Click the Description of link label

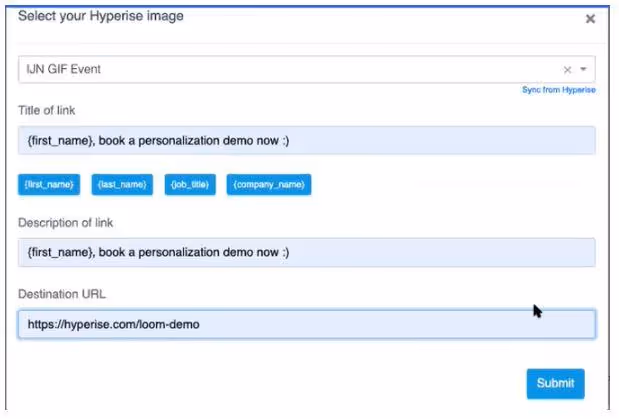[66, 223]
